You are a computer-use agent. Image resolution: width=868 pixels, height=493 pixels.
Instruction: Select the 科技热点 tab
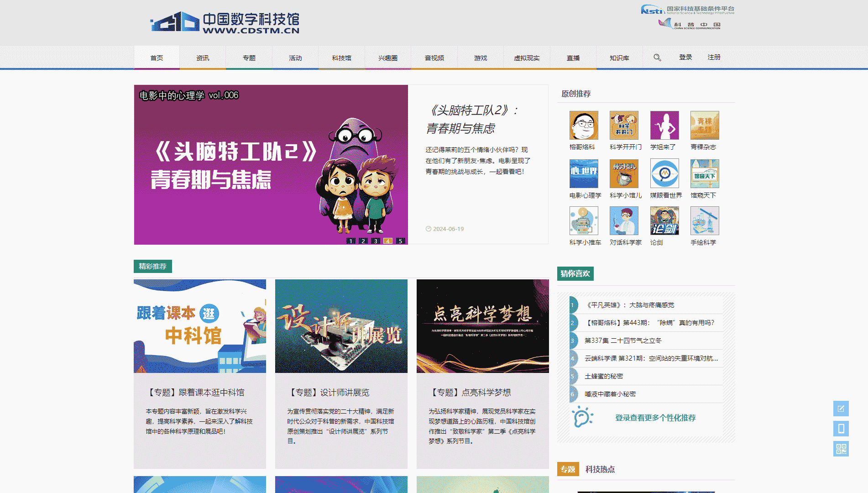pos(600,469)
